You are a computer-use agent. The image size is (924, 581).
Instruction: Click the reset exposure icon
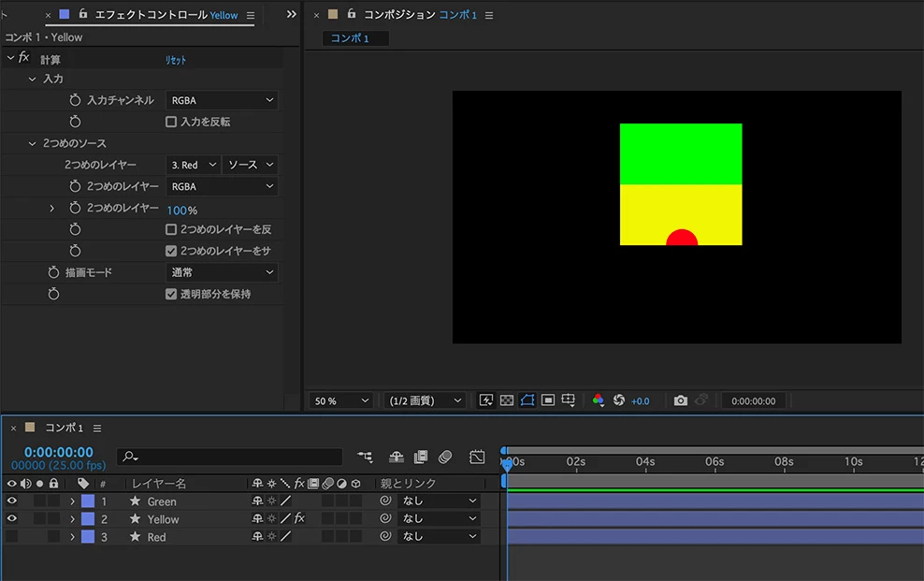point(618,400)
